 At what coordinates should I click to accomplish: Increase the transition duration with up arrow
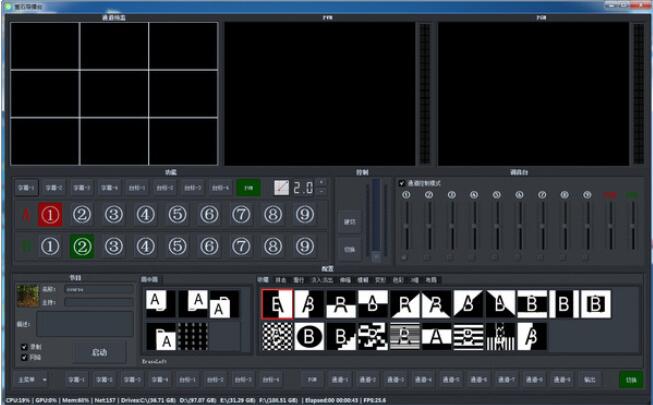[x=320, y=183]
